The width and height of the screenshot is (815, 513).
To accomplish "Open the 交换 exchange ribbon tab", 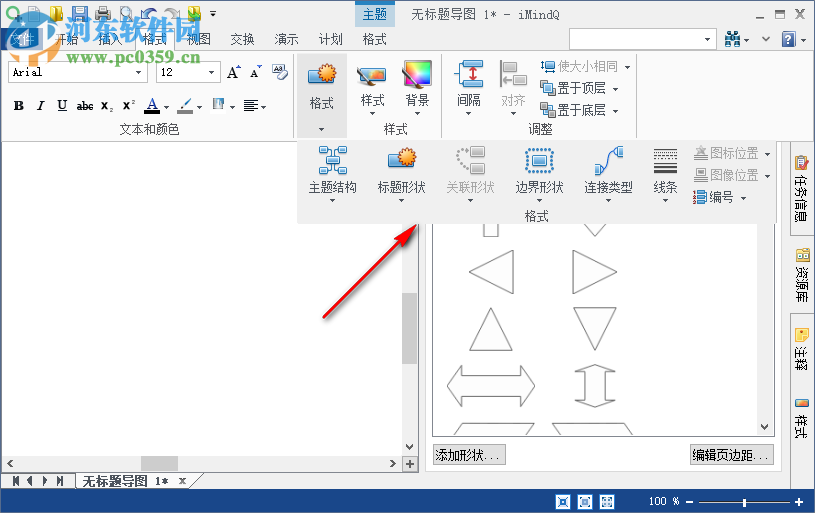I will click(242, 39).
